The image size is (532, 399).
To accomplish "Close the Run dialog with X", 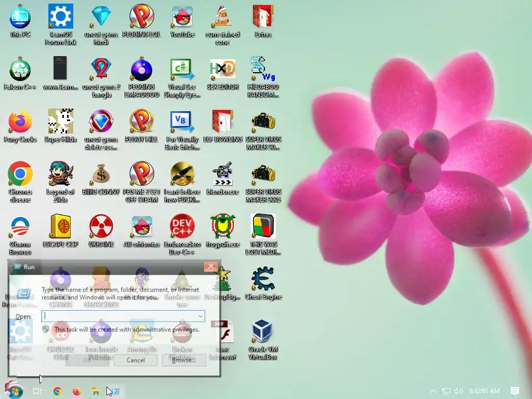I will tap(211, 267).
